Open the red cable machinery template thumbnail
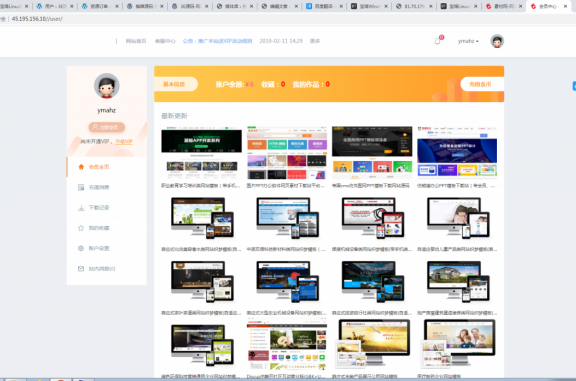Viewport: 576px width, 381px height. 372,218
